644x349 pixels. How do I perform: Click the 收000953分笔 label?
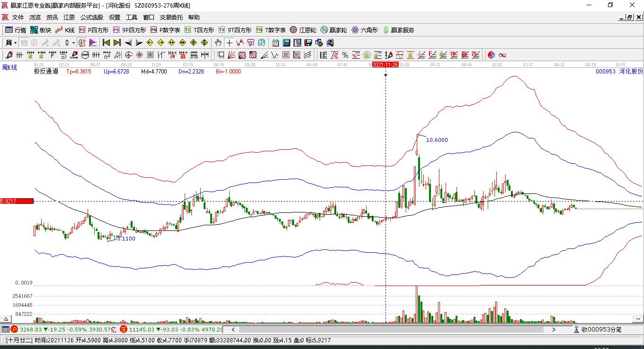[601, 329]
